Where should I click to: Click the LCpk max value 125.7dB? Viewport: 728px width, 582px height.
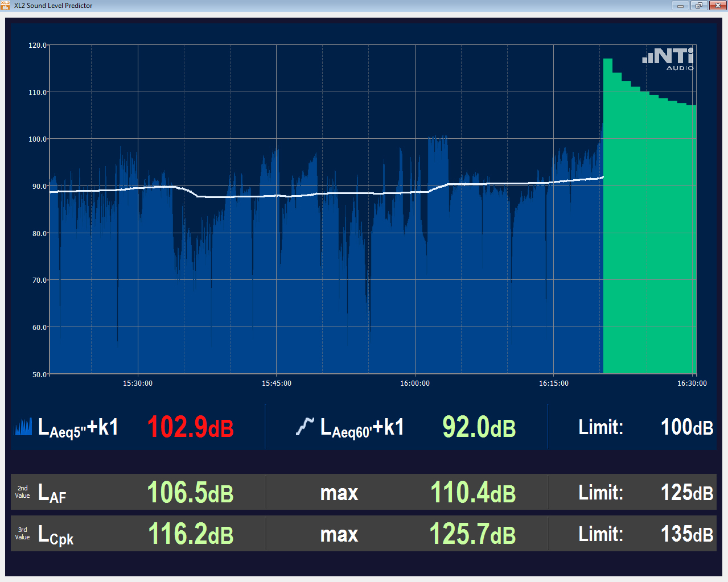point(472,534)
